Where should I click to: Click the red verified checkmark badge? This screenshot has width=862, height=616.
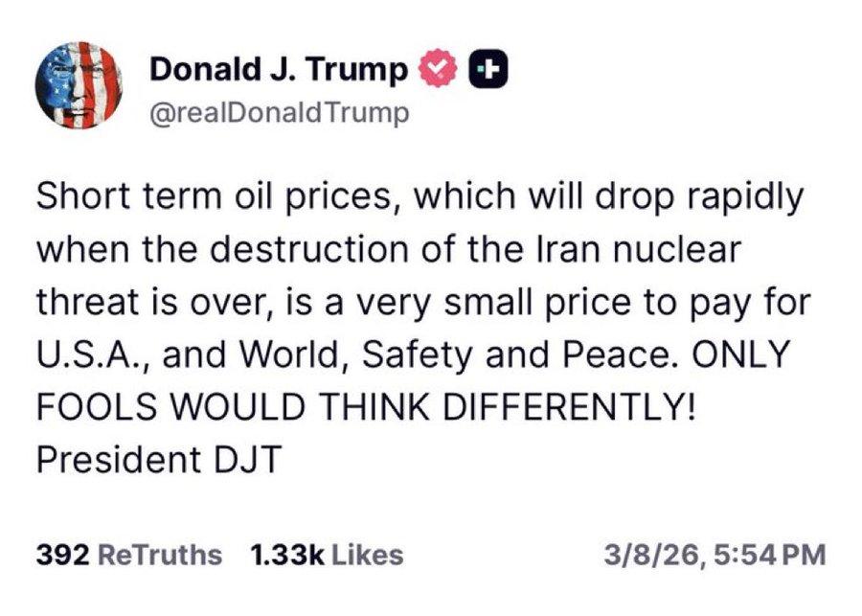coord(437,71)
